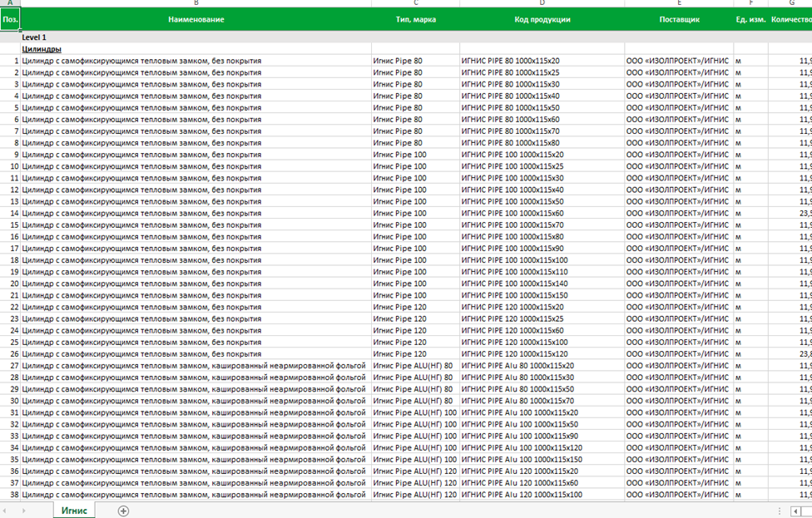Select column B header letter

(196, 3)
